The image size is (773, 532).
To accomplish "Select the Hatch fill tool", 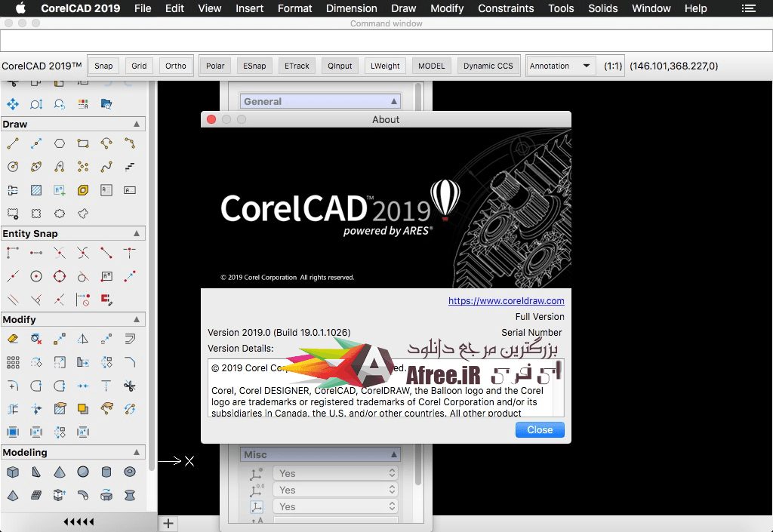I will point(36,190).
